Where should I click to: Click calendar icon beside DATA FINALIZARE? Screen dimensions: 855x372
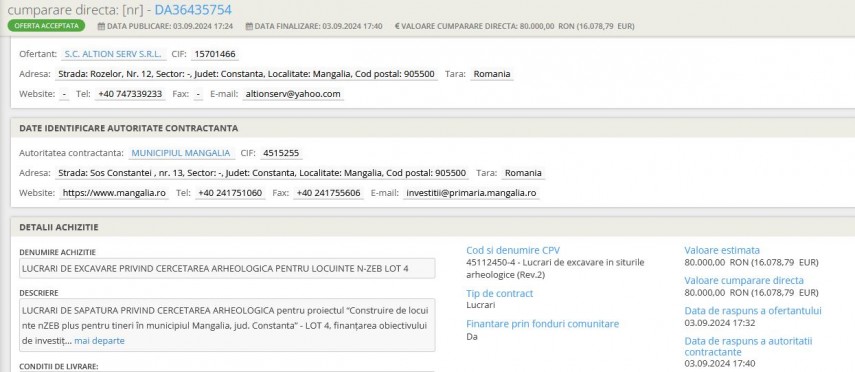pos(249,26)
